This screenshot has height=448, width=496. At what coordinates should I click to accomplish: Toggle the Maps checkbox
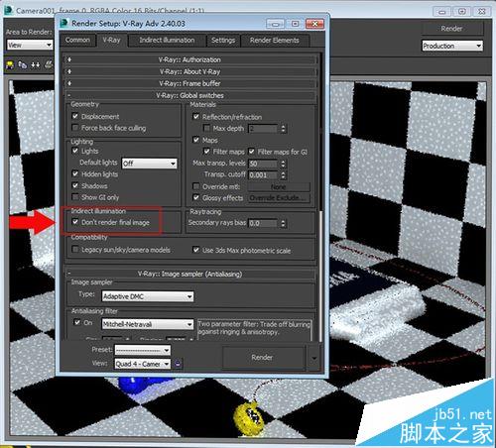coord(196,140)
